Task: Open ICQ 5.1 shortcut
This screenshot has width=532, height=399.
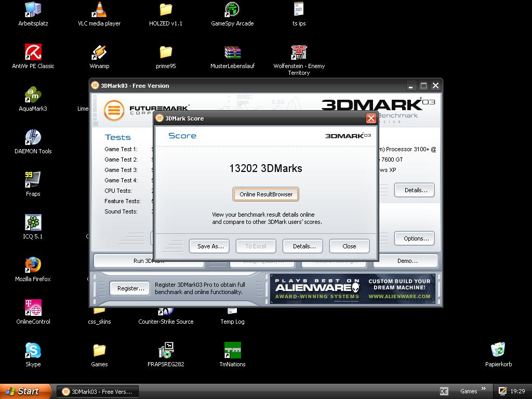Action: pyautogui.click(x=33, y=227)
